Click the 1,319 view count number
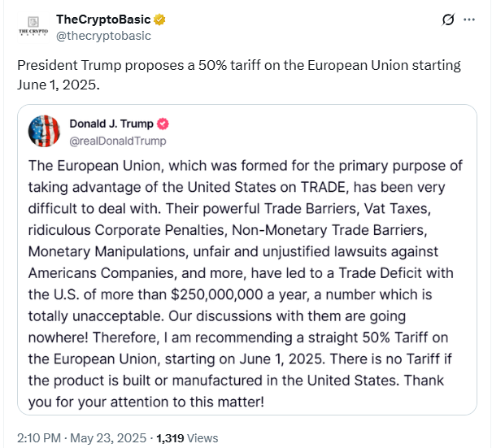Image resolution: width=492 pixels, height=448 pixels. click(169, 437)
